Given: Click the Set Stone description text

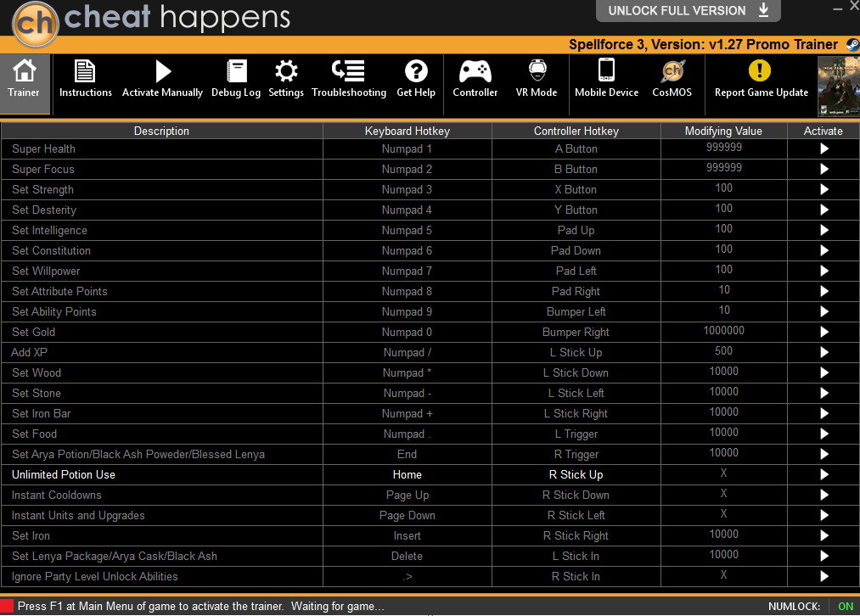Looking at the screenshot, I should (x=37, y=393).
